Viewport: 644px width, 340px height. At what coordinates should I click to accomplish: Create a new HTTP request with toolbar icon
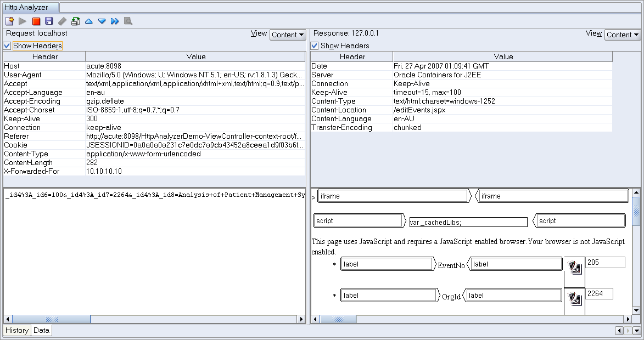[x=9, y=21]
